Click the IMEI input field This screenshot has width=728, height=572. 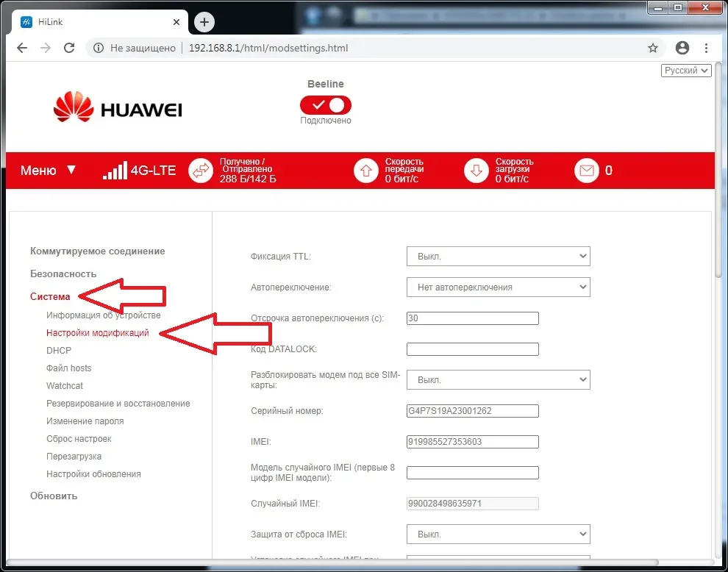[472, 442]
